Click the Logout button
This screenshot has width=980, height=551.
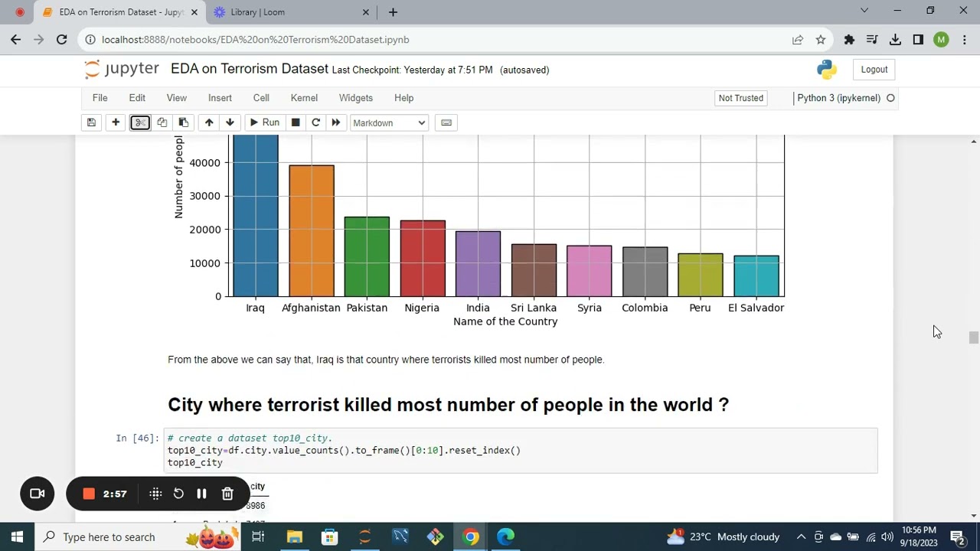click(874, 70)
